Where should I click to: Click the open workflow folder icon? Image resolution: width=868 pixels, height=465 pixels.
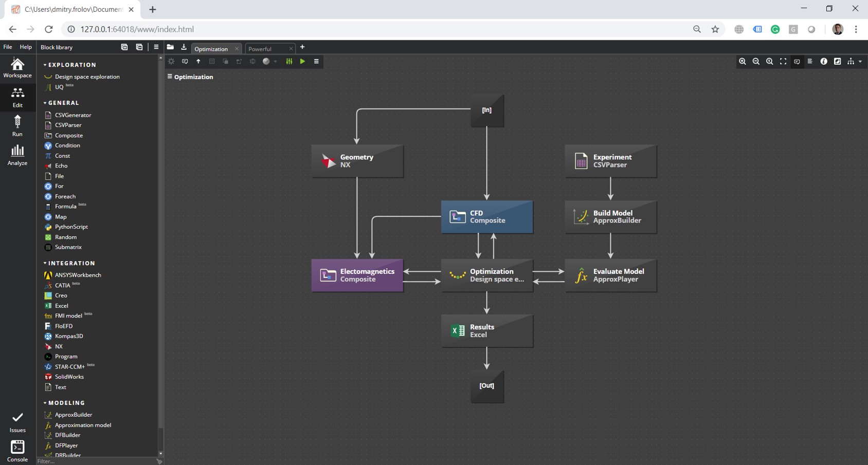point(170,47)
